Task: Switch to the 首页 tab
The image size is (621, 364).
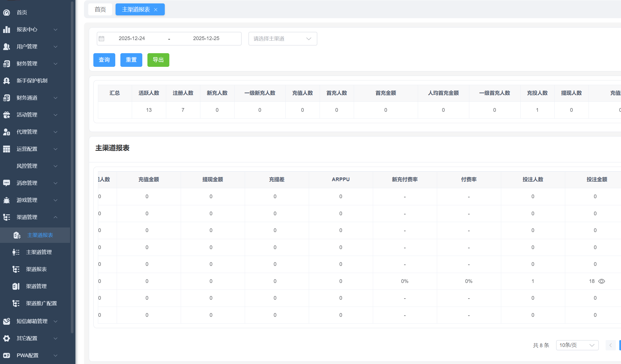Action: pos(100,9)
